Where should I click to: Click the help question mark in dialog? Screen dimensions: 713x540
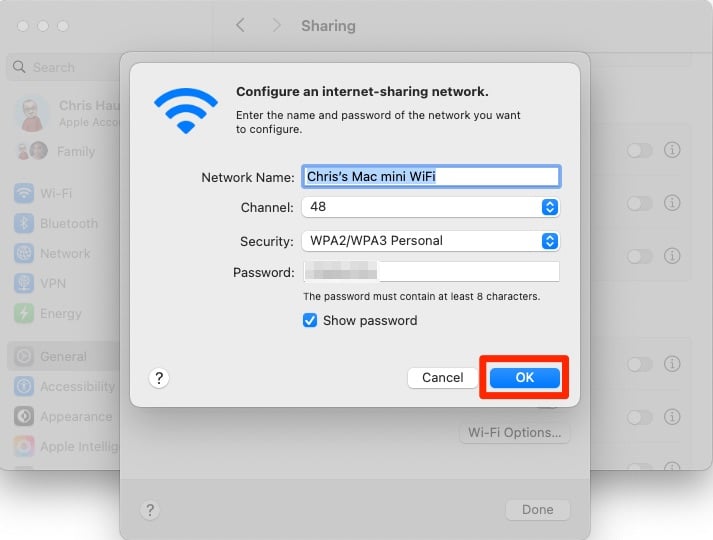coord(159,378)
